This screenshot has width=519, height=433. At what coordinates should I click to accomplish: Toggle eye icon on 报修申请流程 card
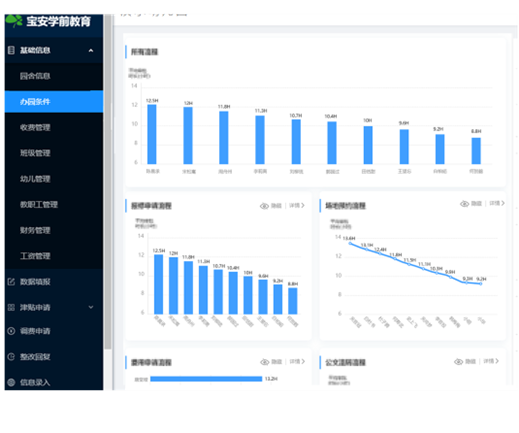tap(264, 206)
